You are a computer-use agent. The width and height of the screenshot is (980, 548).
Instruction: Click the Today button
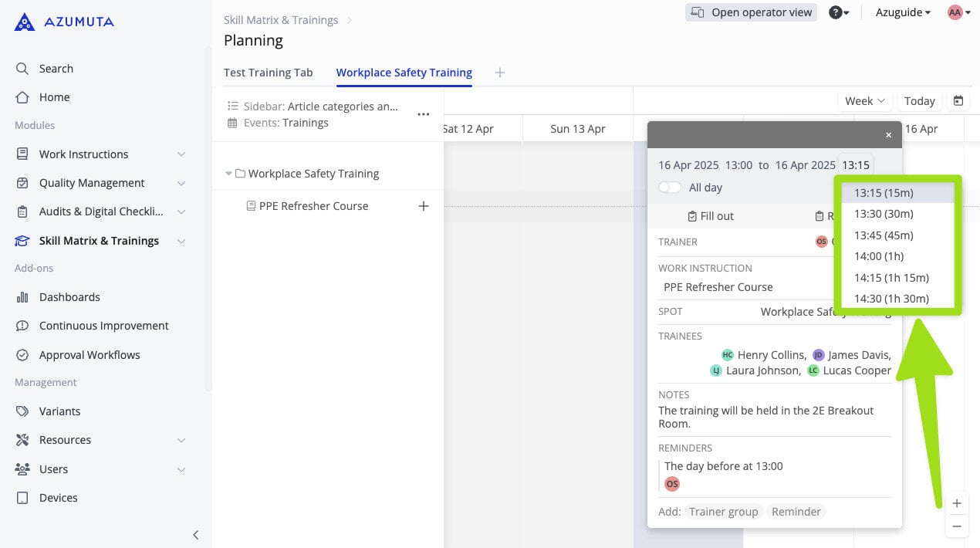coord(919,100)
